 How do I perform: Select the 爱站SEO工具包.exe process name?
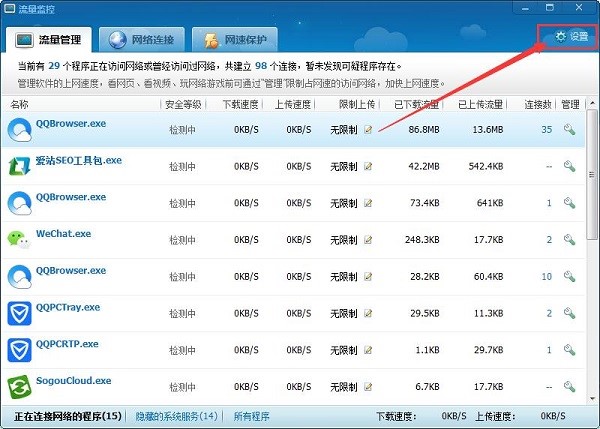click(x=79, y=160)
